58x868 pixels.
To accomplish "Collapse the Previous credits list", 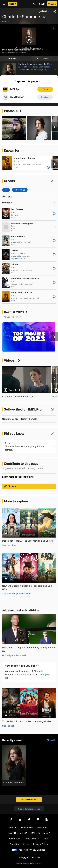I will tap(54, 203).
